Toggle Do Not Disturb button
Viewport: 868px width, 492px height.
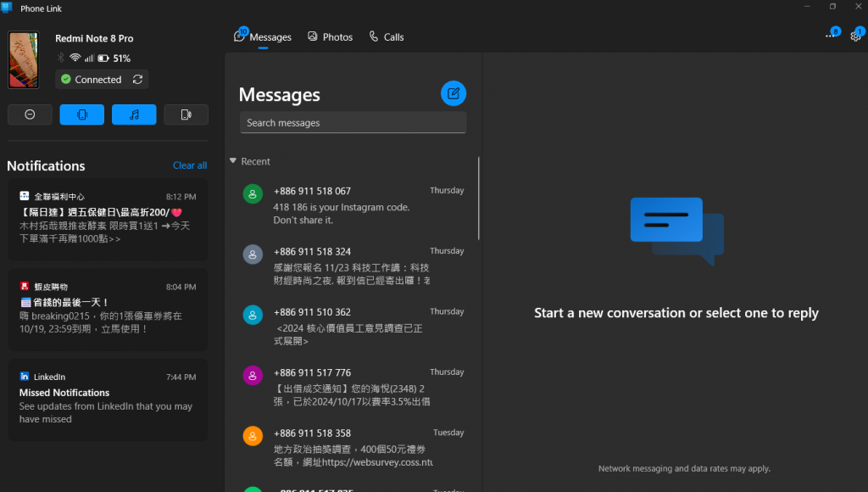30,115
